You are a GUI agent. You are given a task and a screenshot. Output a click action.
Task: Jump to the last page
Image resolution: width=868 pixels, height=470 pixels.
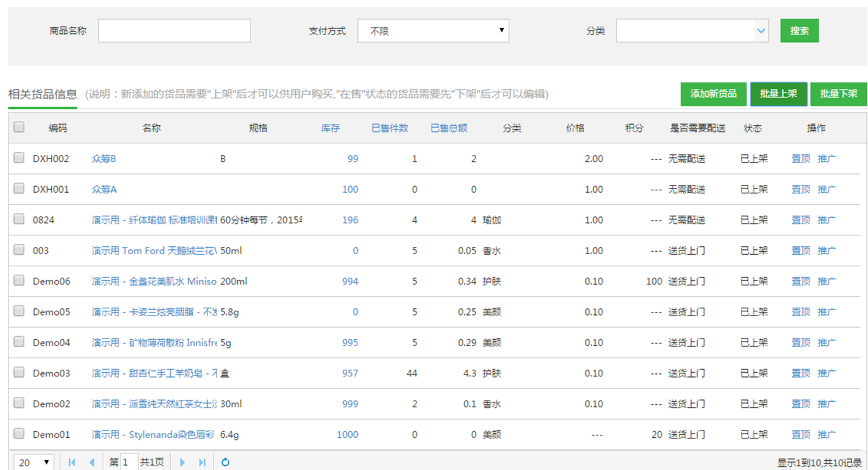point(202,463)
